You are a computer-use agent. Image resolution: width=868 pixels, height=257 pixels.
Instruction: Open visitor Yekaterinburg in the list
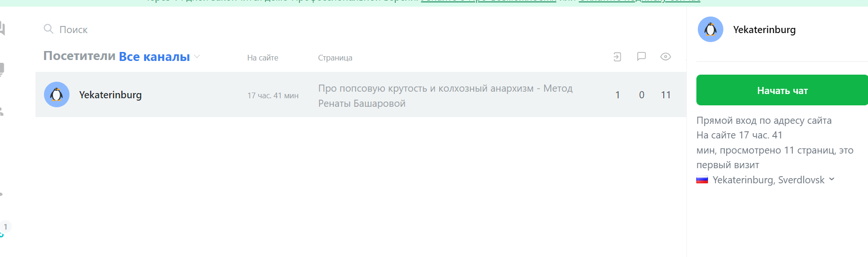coord(110,95)
